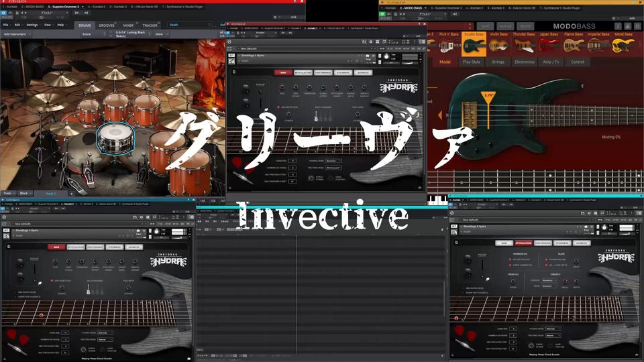The height and width of the screenshot is (362, 644).
Task: Expand the More dropdown in Superior Drummer
Action: [162, 34]
